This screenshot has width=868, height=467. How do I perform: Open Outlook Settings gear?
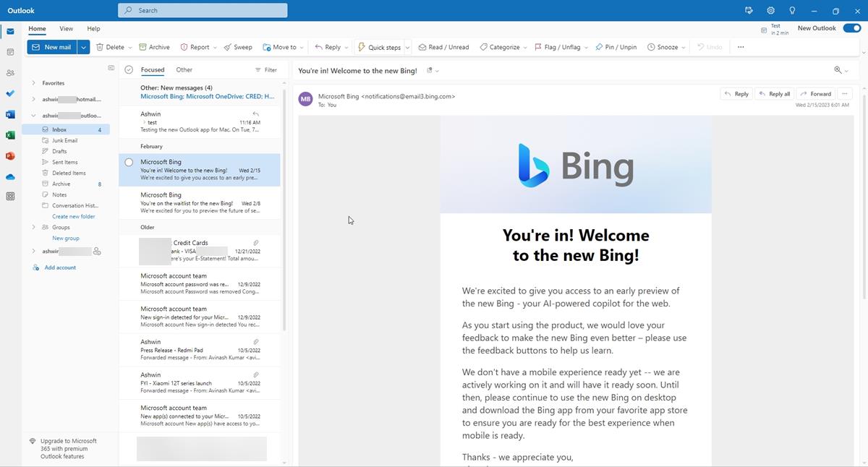pyautogui.click(x=770, y=10)
